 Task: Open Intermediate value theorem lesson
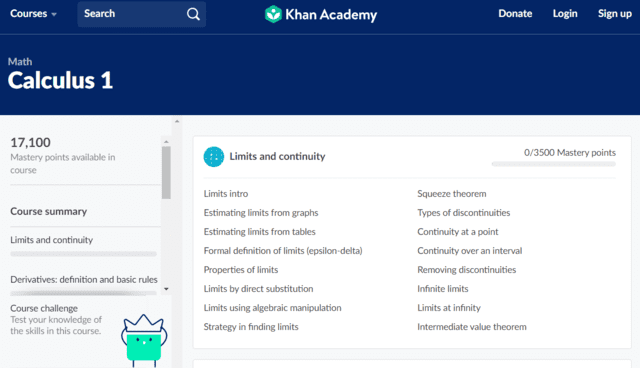(472, 327)
